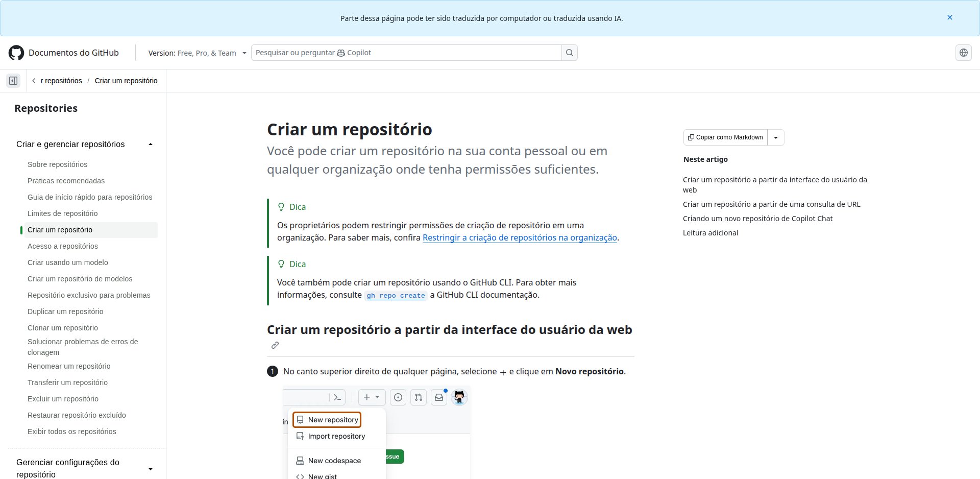
Task: Open Limites de repositório in the sidebar
Action: (62, 213)
